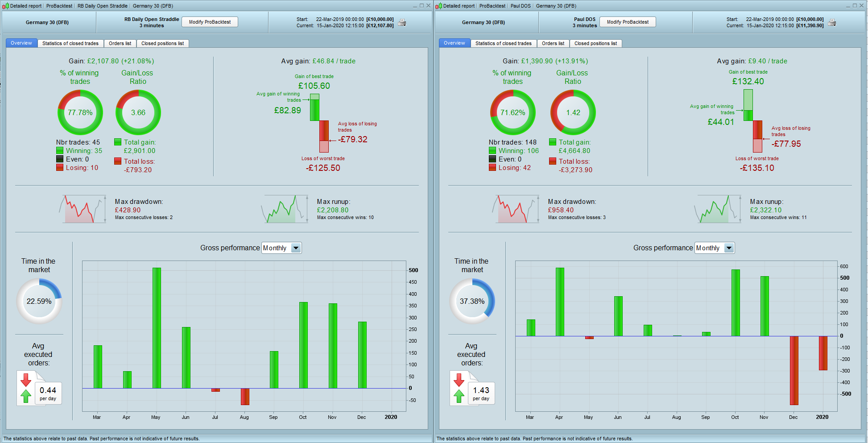Click the red swatch beside Losing: 42
Screen dimensions: 868x443
click(x=492, y=168)
